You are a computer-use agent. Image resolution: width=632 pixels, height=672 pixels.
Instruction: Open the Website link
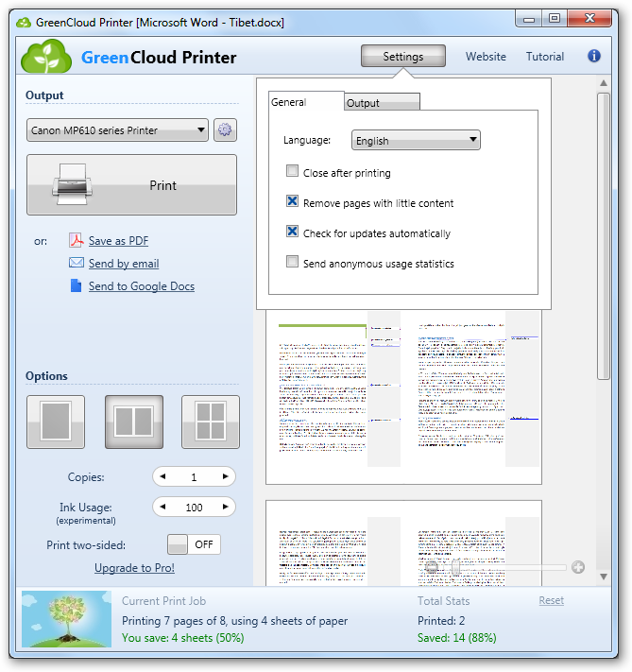[x=486, y=57]
